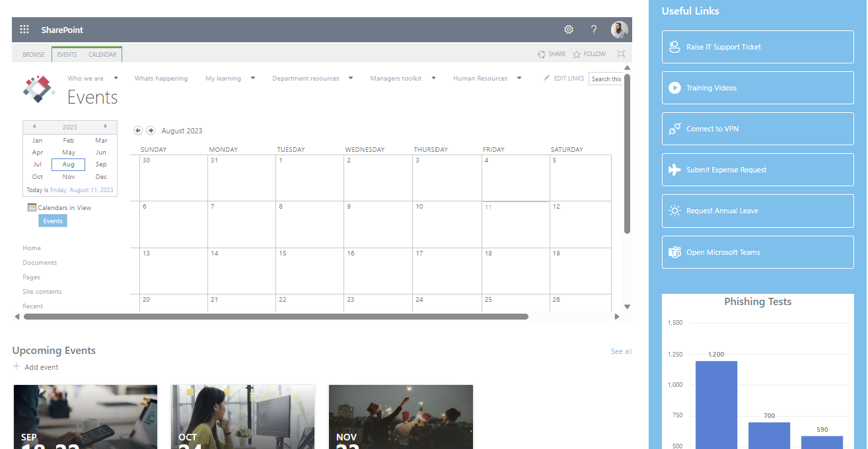The width and height of the screenshot is (868, 449).
Task: Expand the Department resources menu arrow
Action: [x=351, y=78]
